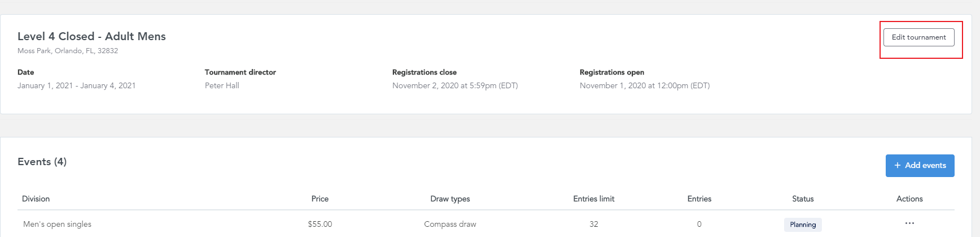
Task: Click the Draw types column header
Action: click(450, 199)
